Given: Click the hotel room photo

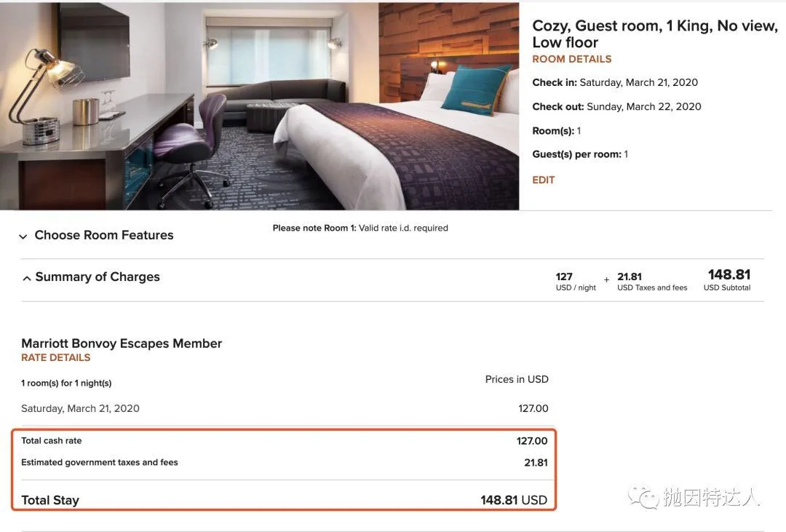Looking at the screenshot, I should click(x=259, y=106).
